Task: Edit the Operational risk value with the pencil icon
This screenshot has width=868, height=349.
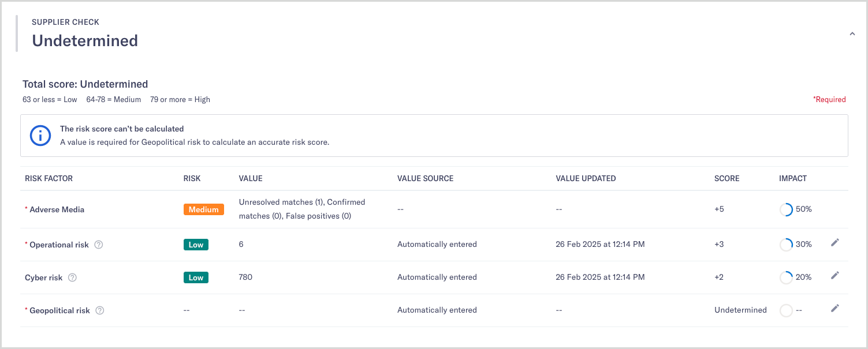Action: (x=835, y=242)
